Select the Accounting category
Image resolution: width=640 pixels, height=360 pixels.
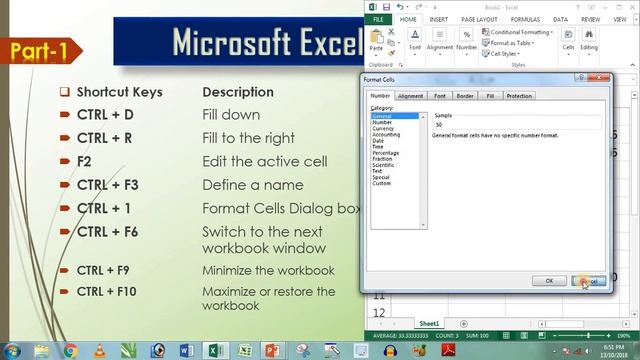click(x=386, y=135)
